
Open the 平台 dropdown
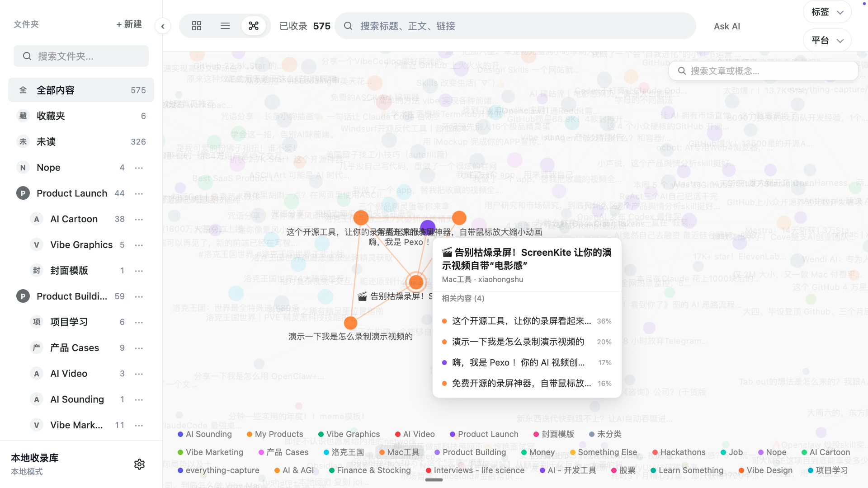point(827,40)
